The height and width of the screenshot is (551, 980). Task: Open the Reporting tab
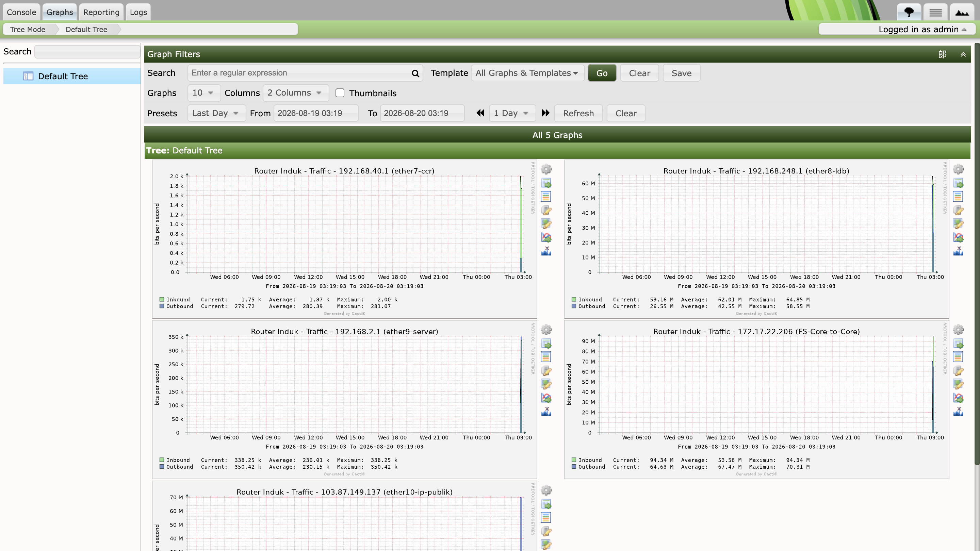[101, 12]
